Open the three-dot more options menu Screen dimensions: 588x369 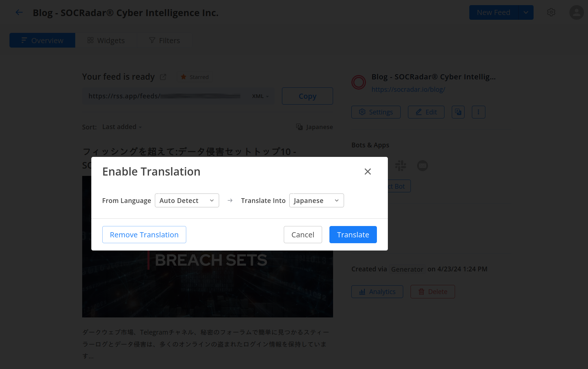click(478, 112)
